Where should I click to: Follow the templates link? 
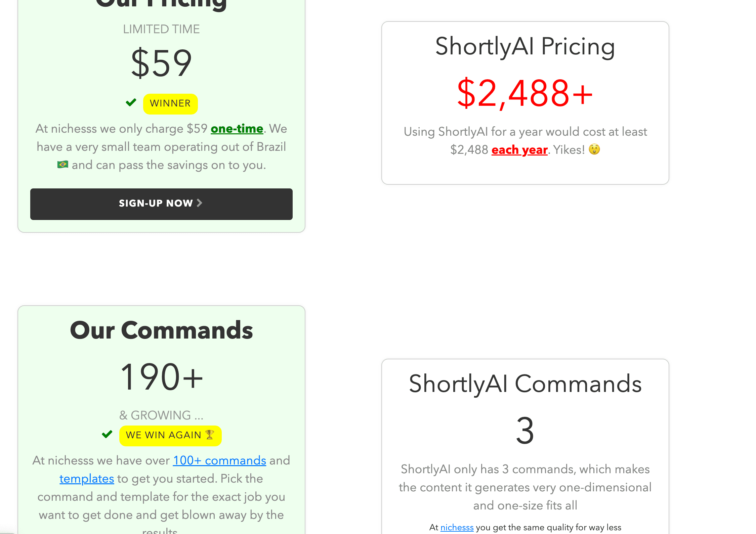point(87,479)
